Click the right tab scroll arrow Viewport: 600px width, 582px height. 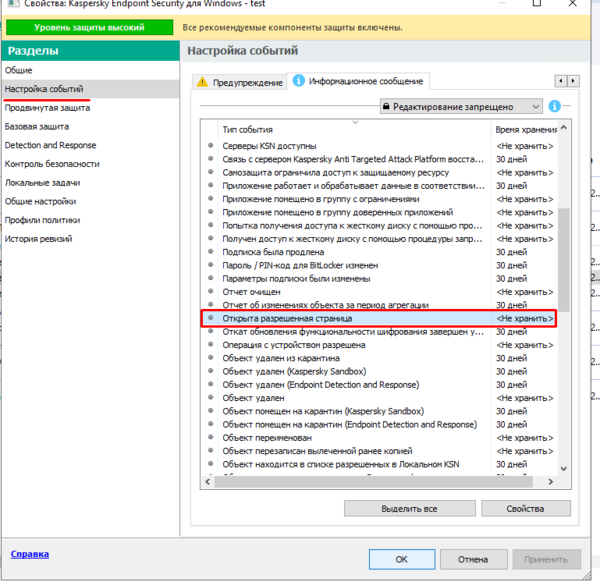[x=573, y=81]
